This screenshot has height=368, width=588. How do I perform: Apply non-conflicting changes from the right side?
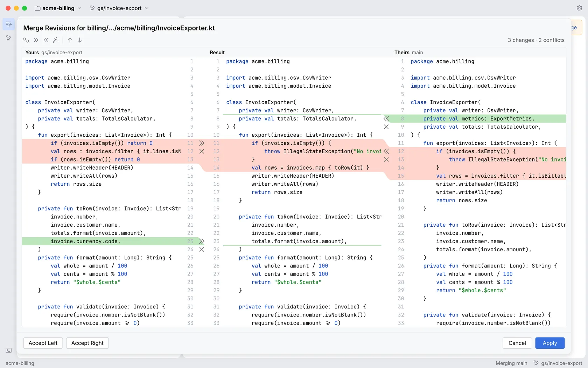(x=45, y=40)
